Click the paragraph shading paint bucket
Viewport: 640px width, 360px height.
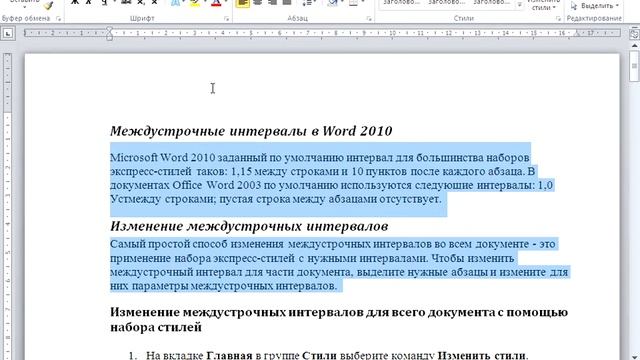(332, 3)
